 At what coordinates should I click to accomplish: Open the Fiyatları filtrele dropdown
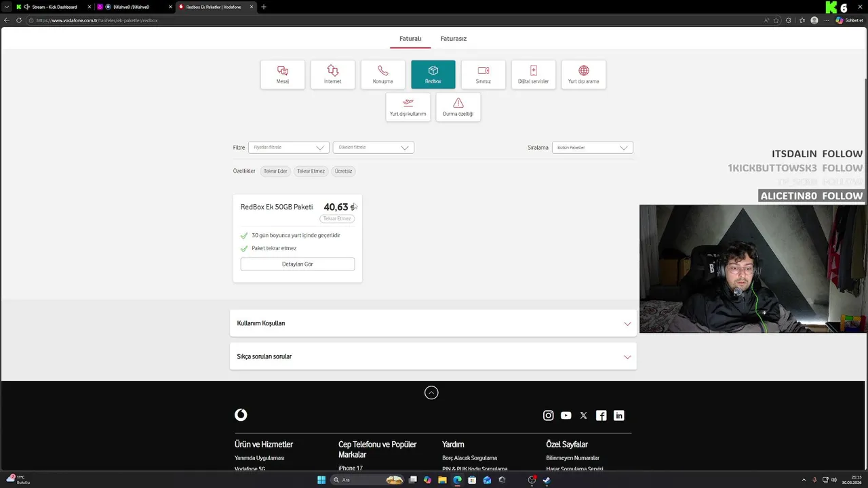pos(289,147)
